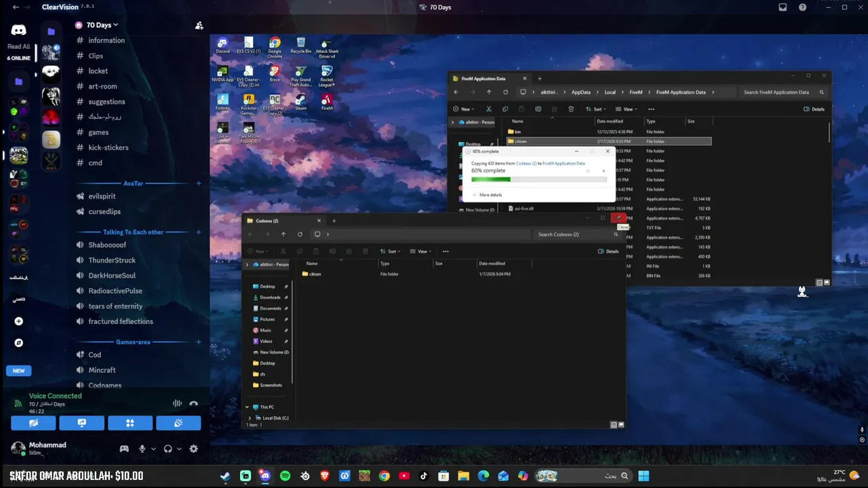Screen dimensions: 868x488
Task: Toggle camera in voice panel
Action: click(x=33, y=423)
